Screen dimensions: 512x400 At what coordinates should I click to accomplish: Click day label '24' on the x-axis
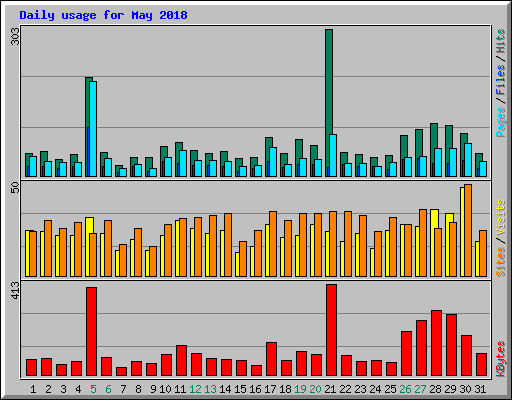375,389
